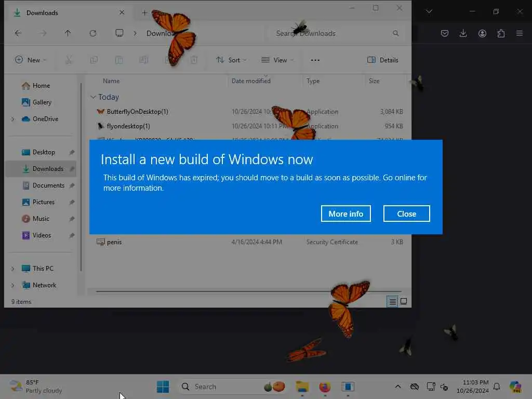The height and width of the screenshot is (399, 532).
Task: Go up one folder level
Action: (68, 33)
